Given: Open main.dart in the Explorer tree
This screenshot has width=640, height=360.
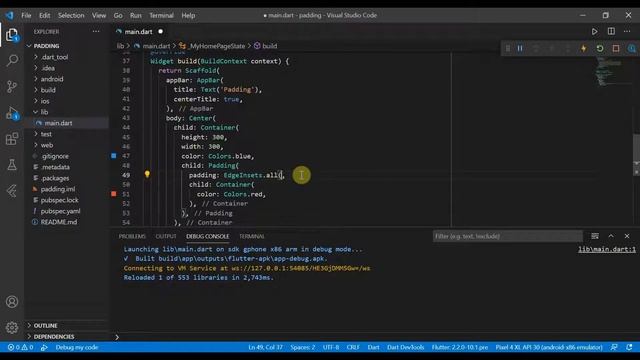Looking at the screenshot, I should (58, 123).
